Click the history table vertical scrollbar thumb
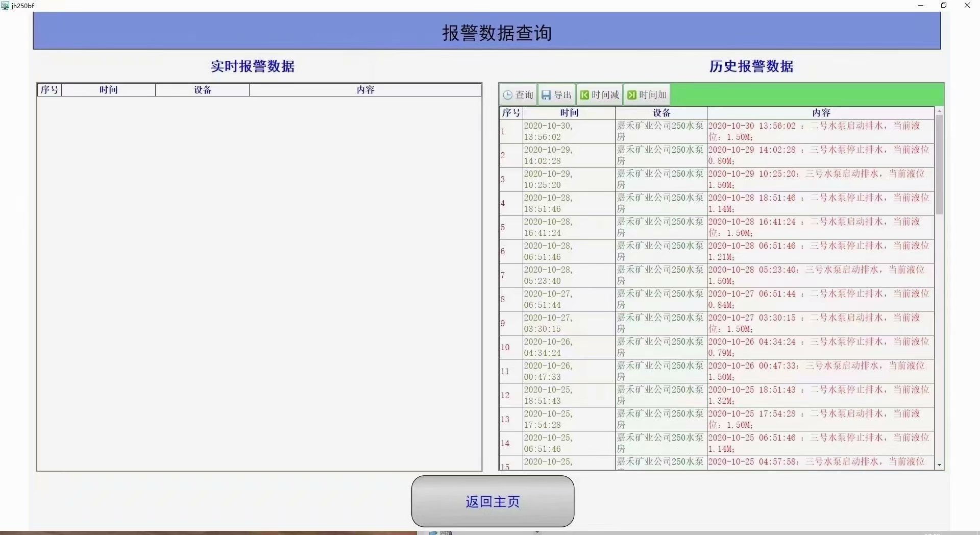This screenshot has width=980, height=535. point(939,163)
